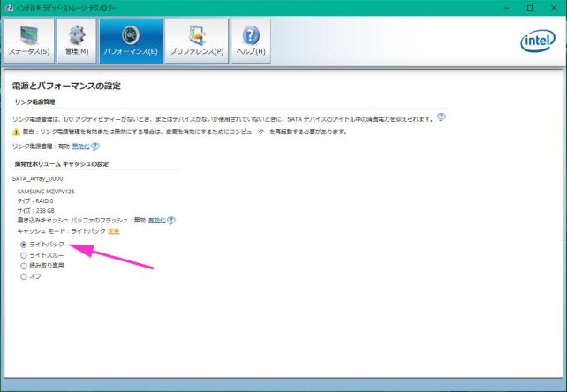567x392 pixels.
Task: Click the リンク電源管理 section header
Action: pos(35,102)
